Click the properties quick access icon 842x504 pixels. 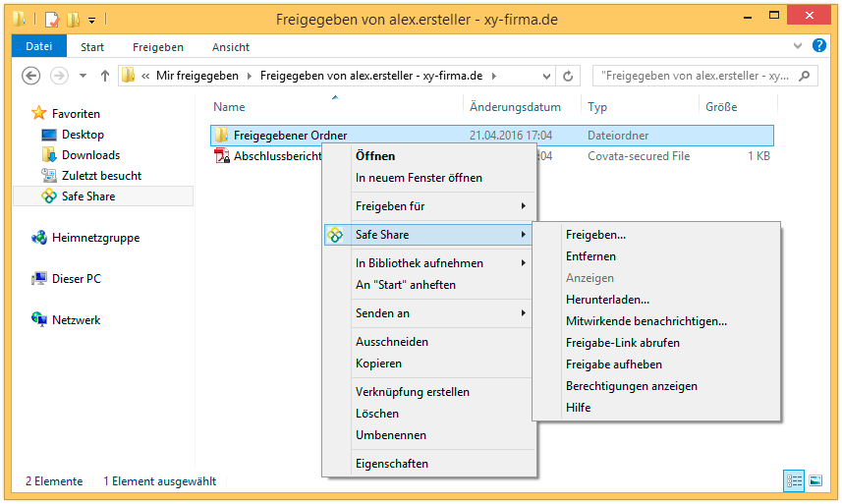52,20
